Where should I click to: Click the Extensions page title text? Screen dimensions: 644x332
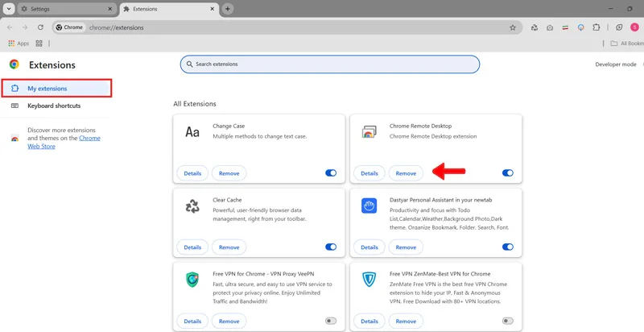coord(52,65)
